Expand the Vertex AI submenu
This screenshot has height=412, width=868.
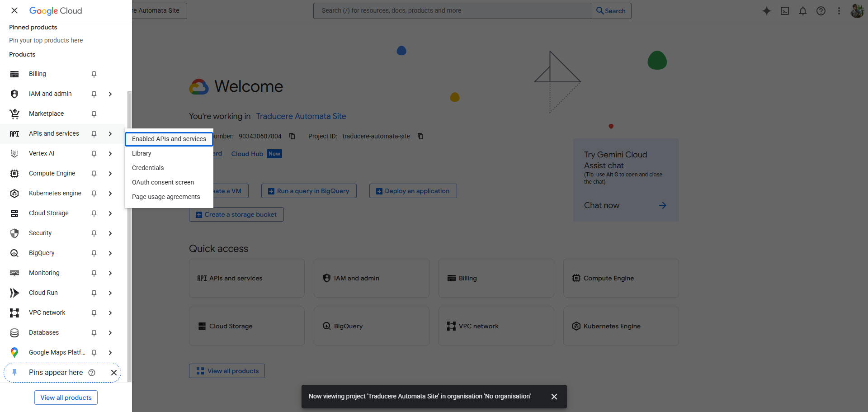(110, 154)
